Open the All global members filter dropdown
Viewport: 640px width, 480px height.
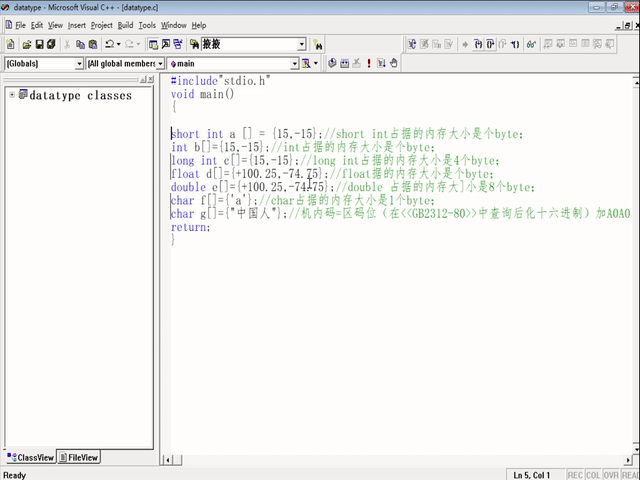(160, 64)
